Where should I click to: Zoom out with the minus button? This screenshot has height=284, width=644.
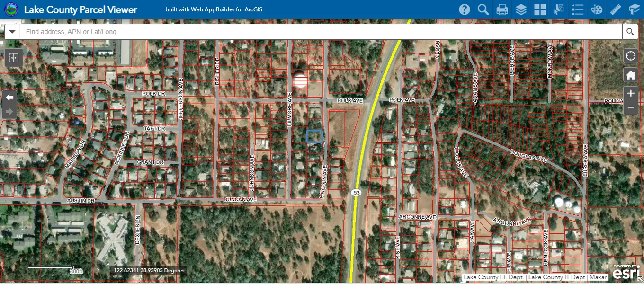click(630, 107)
